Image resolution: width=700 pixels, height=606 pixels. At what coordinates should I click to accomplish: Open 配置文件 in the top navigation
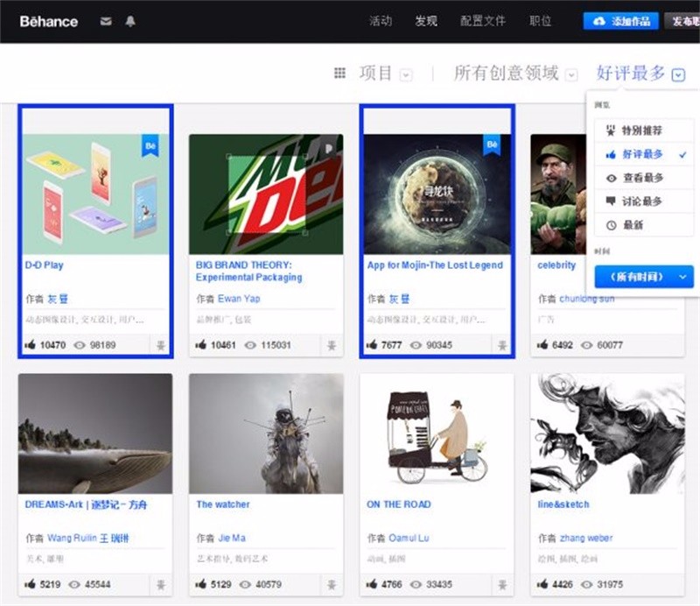pyautogui.click(x=483, y=21)
